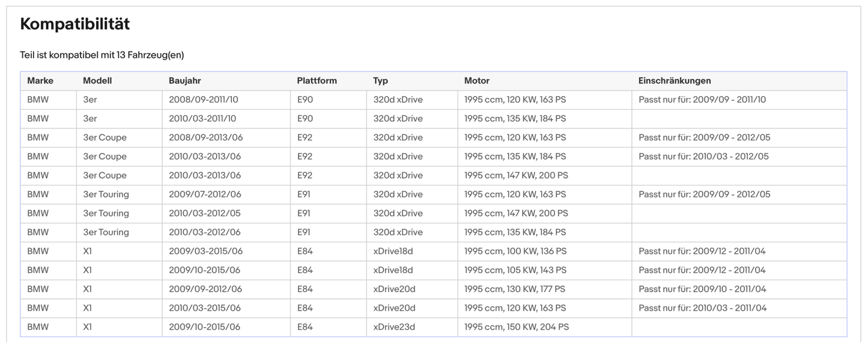Click the Plattform column header
Screen dimensions: 868x342
[x=317, y=80]
